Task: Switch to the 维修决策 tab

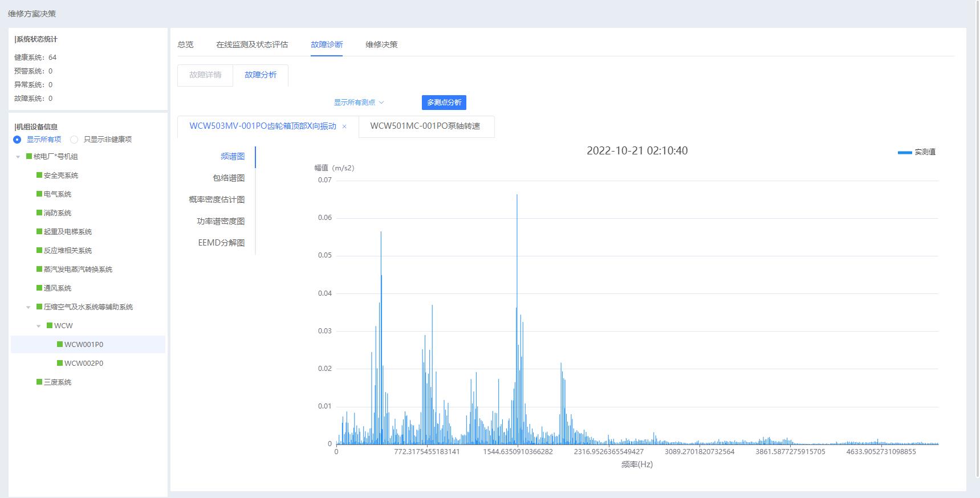Action: point(381,44)
